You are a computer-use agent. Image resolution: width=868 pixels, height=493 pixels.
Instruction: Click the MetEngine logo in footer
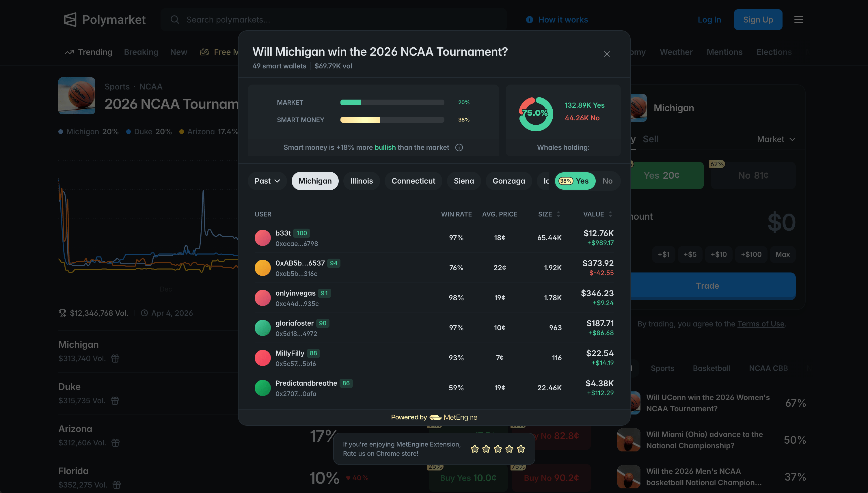[x=453, y=417]
